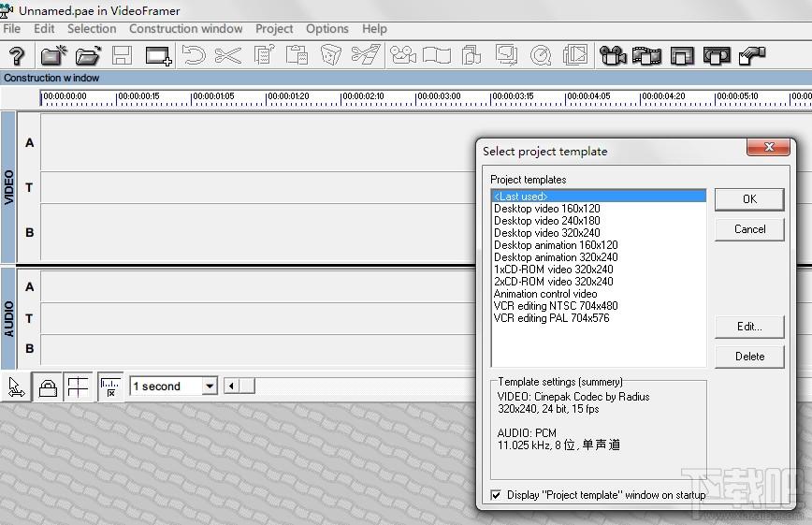Click OK in the template dialog

point(749,199)
